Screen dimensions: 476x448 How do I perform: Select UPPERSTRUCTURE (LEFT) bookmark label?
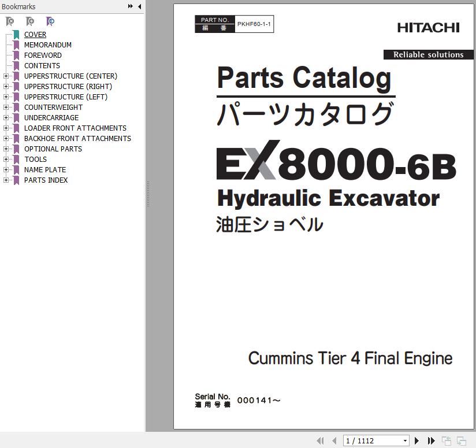pyautogui.click(x=66, y=97)
